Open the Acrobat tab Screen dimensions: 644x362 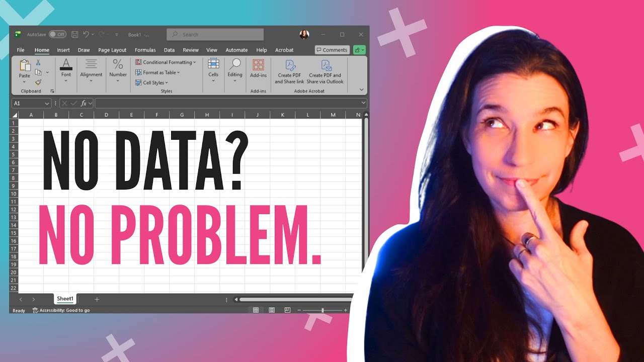(284, 50)
